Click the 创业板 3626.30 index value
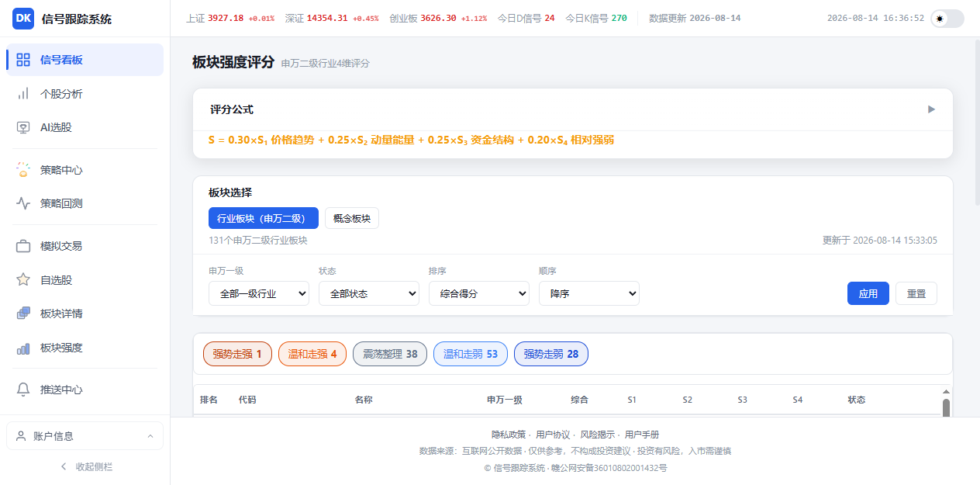Image resolution: width=980 pixels, height=485 pixels. point(438,18)
